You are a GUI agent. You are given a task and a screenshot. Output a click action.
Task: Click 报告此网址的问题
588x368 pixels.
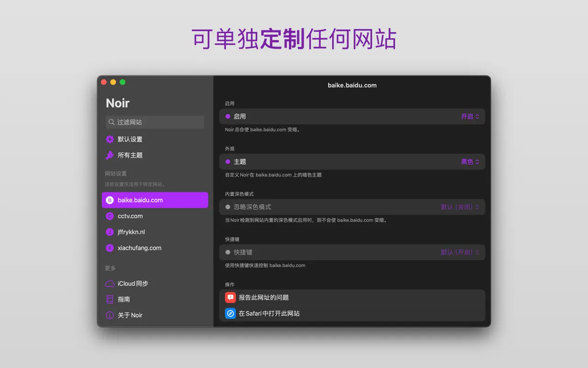click(352, 298)
